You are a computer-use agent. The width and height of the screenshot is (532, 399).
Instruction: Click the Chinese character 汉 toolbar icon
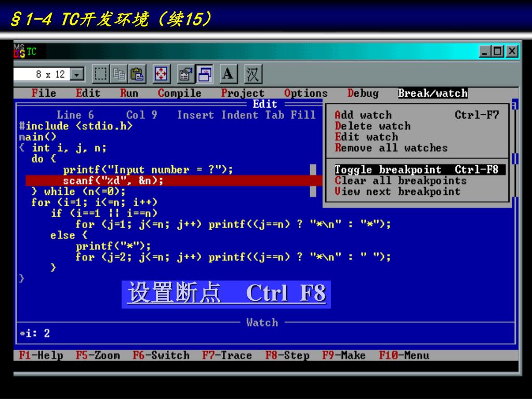253,74
